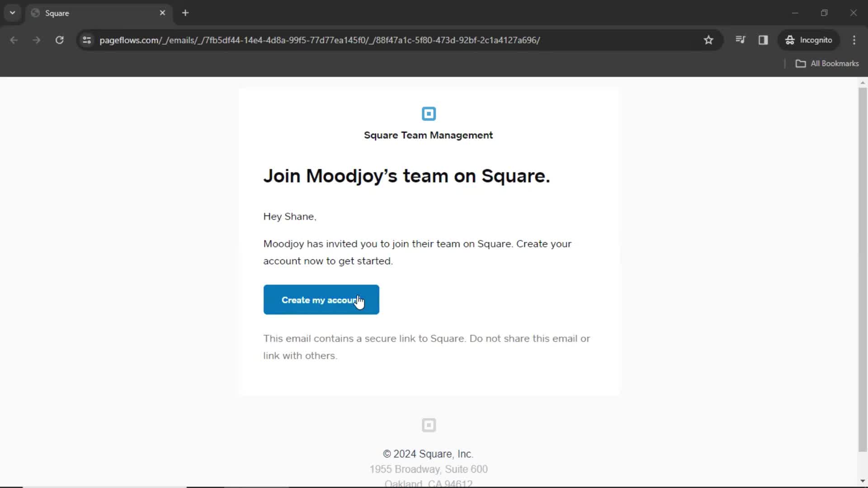Screen dimensions: 868x488
Task: Click the Square footer logo icon
Action: 429,425
